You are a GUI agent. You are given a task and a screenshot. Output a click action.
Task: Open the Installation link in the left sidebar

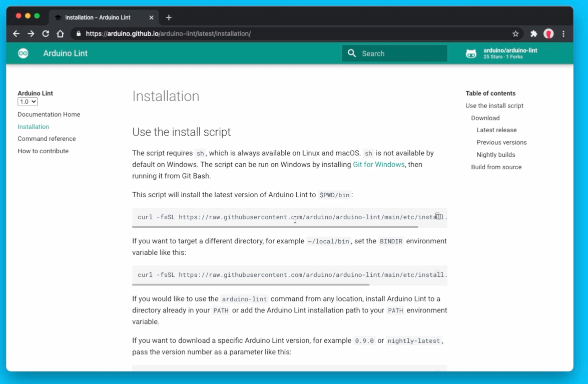click(x=34, y=127)
